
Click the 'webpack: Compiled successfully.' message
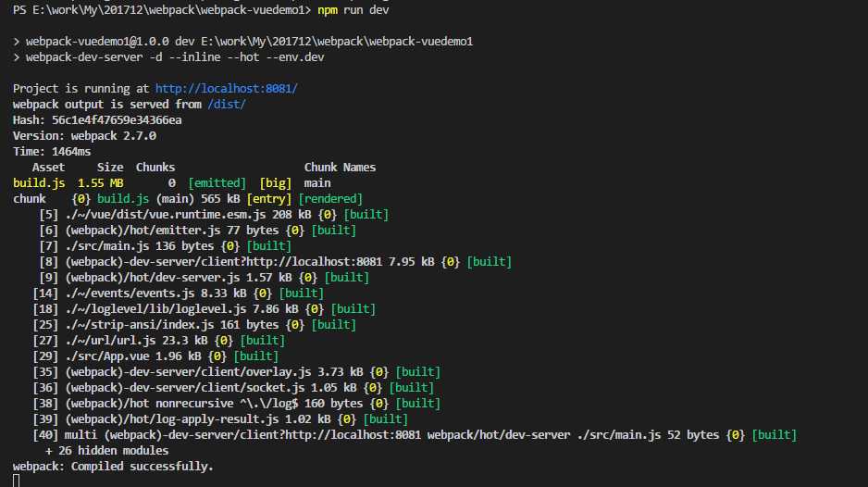coord(113,467)
